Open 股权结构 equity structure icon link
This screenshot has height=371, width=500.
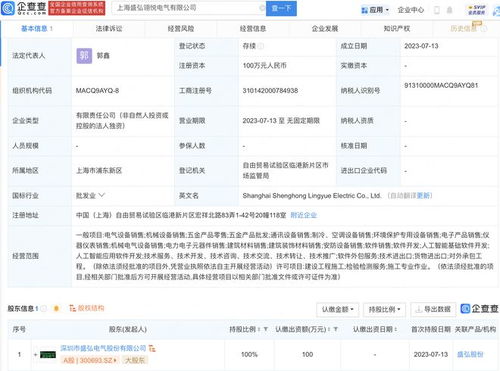87,308
